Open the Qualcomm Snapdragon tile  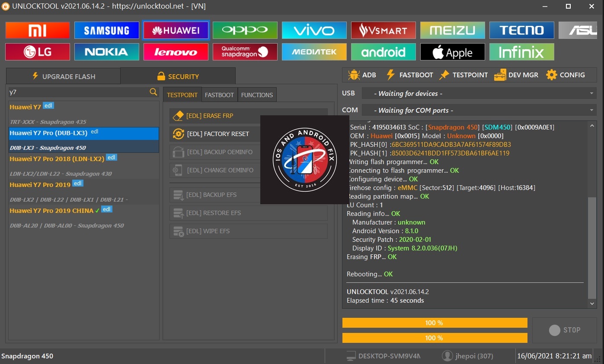(x=245, y=52)
